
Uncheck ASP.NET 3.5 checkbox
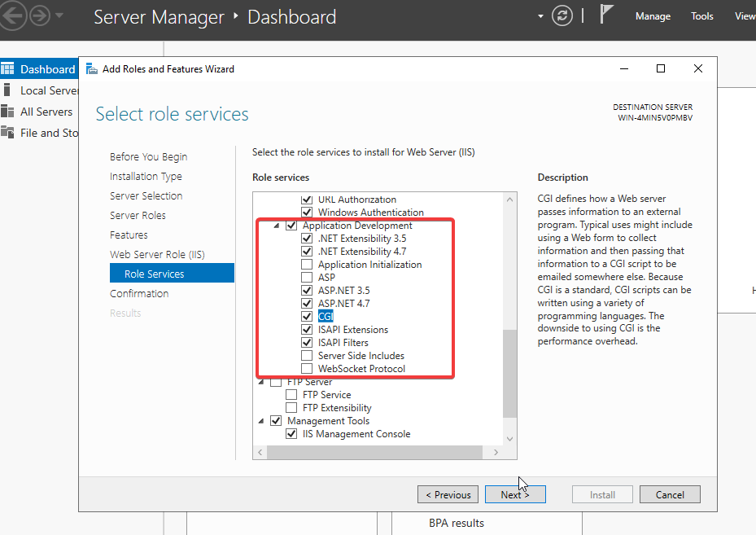307,291
